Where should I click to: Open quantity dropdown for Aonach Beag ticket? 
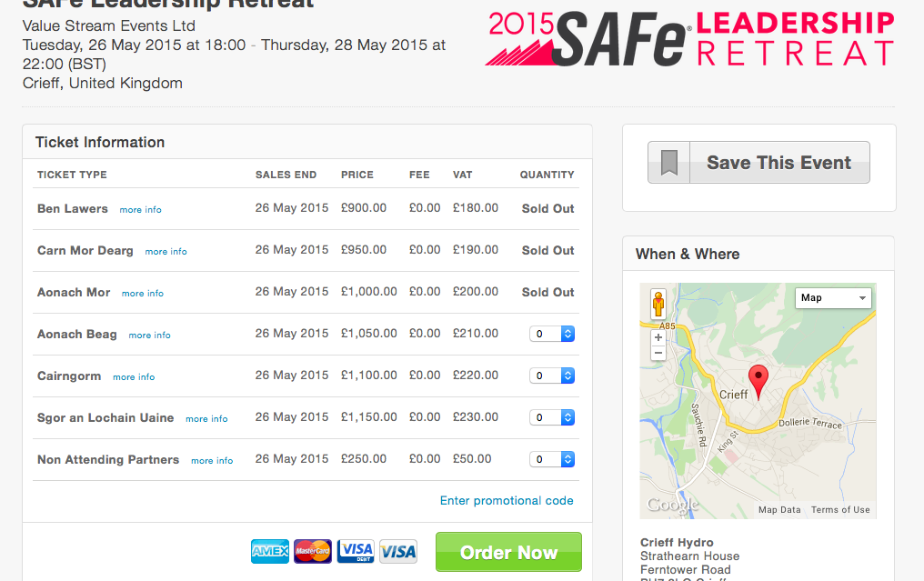(552, 334)
